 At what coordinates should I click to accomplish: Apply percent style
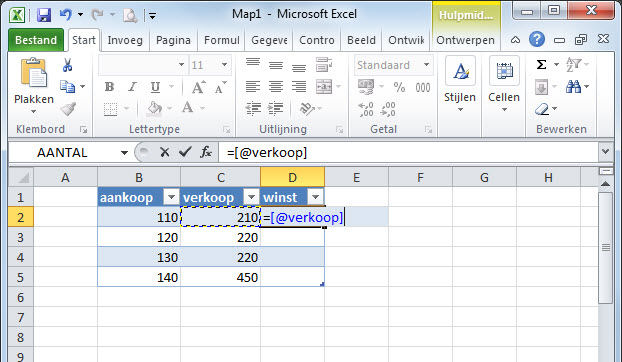399,87
